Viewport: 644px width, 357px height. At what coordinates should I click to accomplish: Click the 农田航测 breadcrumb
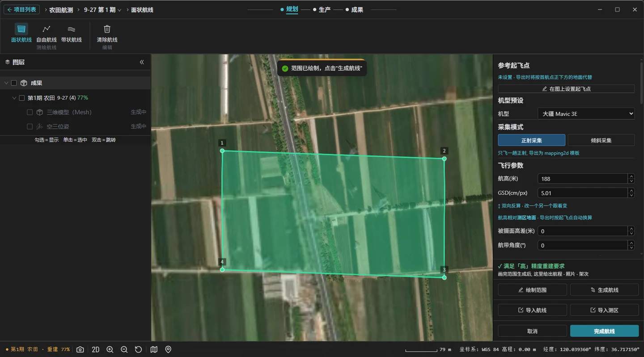pyautogui.click(x=61, y=10)
